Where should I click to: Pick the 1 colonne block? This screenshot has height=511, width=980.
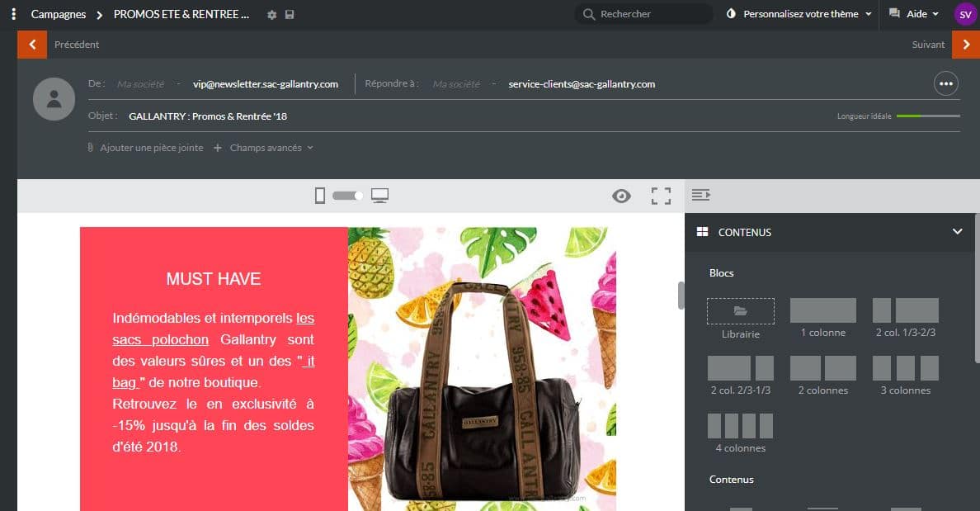point(823,310)
